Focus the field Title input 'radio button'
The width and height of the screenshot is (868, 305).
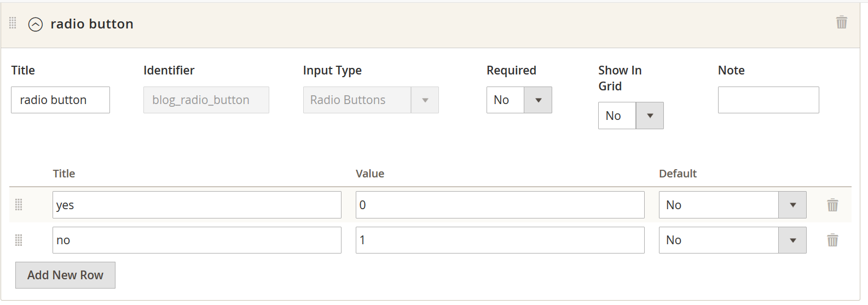(60, 100)
